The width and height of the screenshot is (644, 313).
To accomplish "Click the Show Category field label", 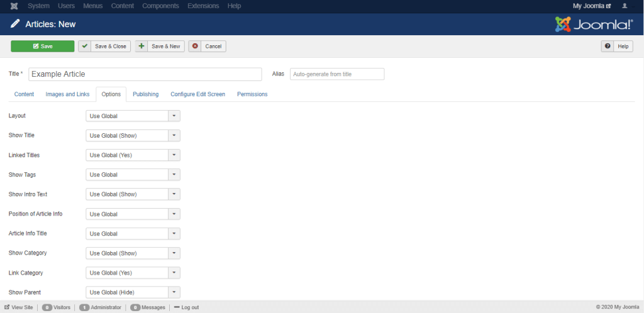I will (x=28, y=253).
